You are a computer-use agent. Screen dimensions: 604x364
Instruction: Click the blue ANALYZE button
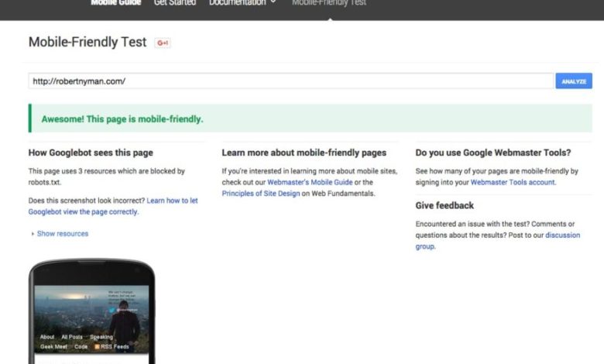574,81
